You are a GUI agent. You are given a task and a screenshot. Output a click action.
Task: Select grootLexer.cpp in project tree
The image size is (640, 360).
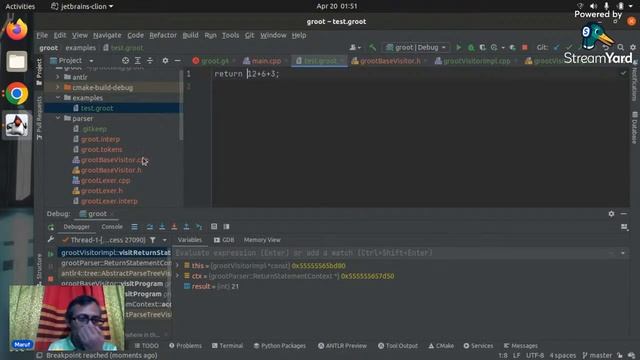(105, 180)
